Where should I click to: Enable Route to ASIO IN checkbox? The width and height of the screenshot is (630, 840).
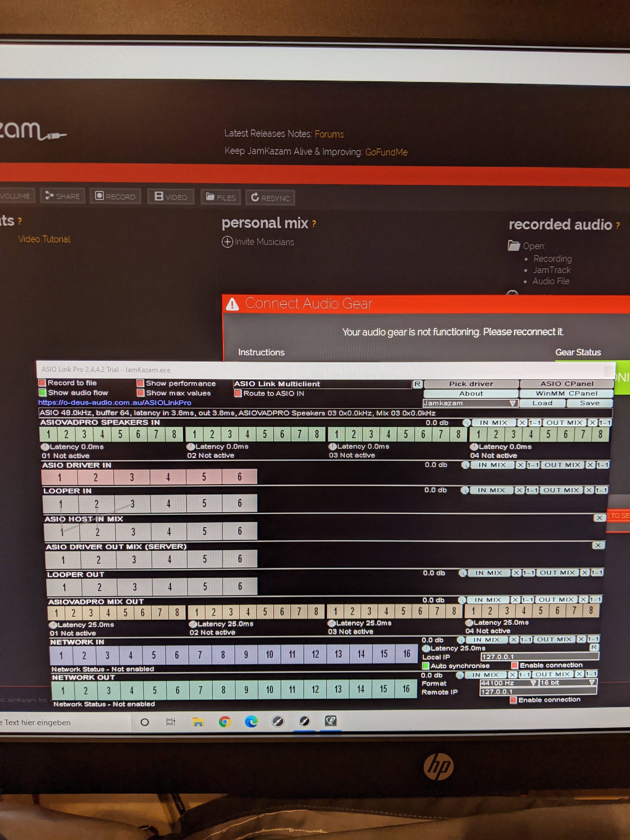tap(238, 393)
